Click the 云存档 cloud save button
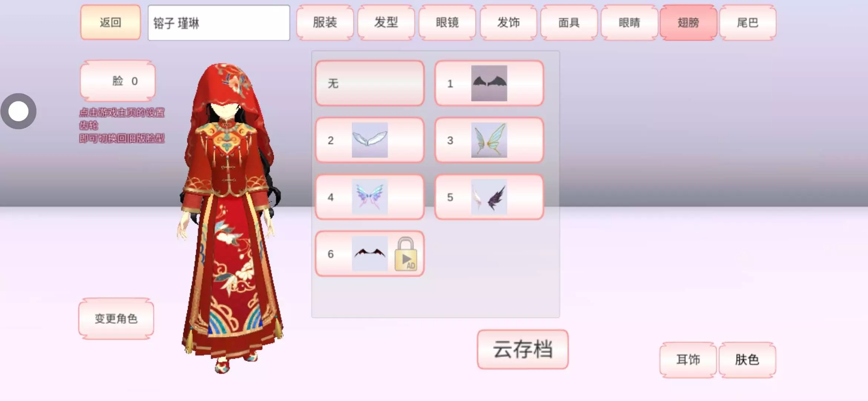Image resolution: width=868 pixels, height=401 pixels. tap(523, 349)
